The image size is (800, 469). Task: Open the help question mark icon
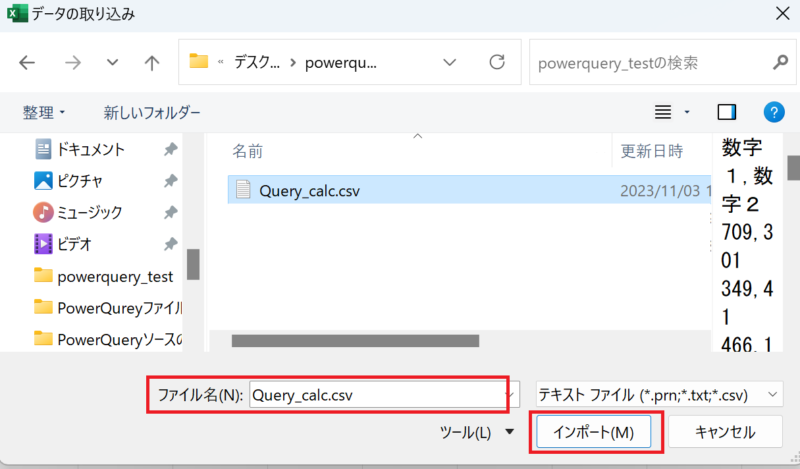772,111
